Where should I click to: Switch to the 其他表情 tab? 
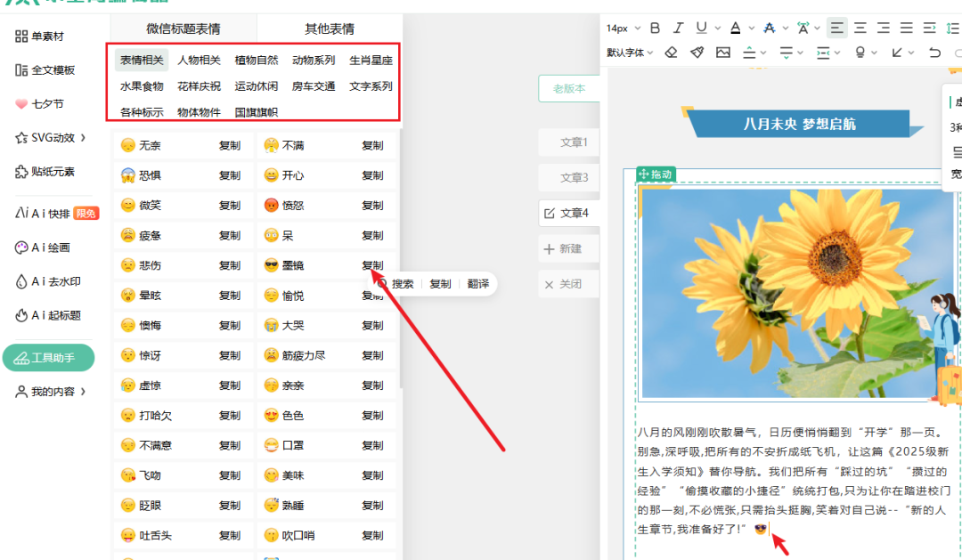(x=330, y=28)
